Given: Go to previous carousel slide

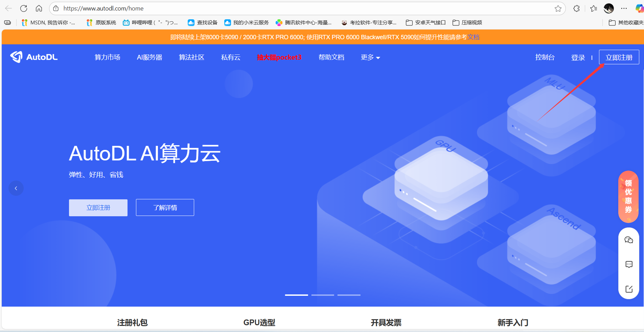Looking at the screenshot, I should pos(16,188).
